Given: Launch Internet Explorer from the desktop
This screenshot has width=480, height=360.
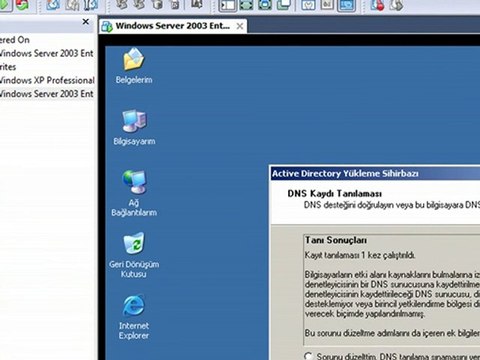Looking at the screenshot, I should [134, 317].
